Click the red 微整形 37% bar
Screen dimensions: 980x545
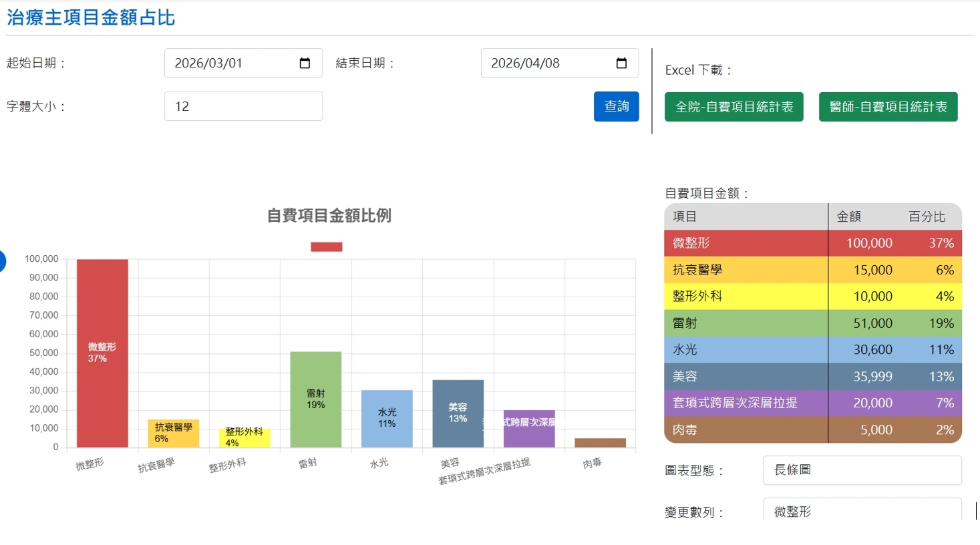[x=102, y=353]
